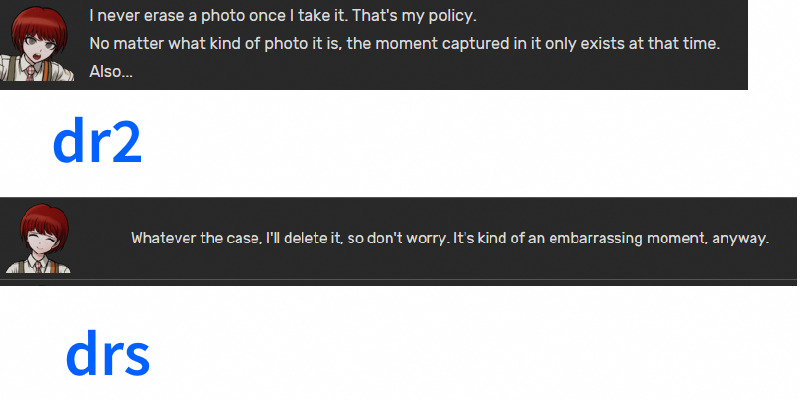Click the shouting red-haired character portrait

(x=37, y=44)
